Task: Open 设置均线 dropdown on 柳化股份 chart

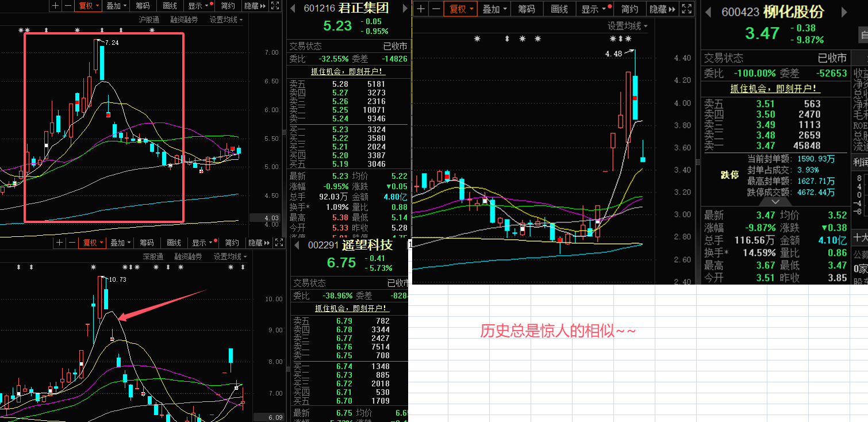Action: point(628,26)
